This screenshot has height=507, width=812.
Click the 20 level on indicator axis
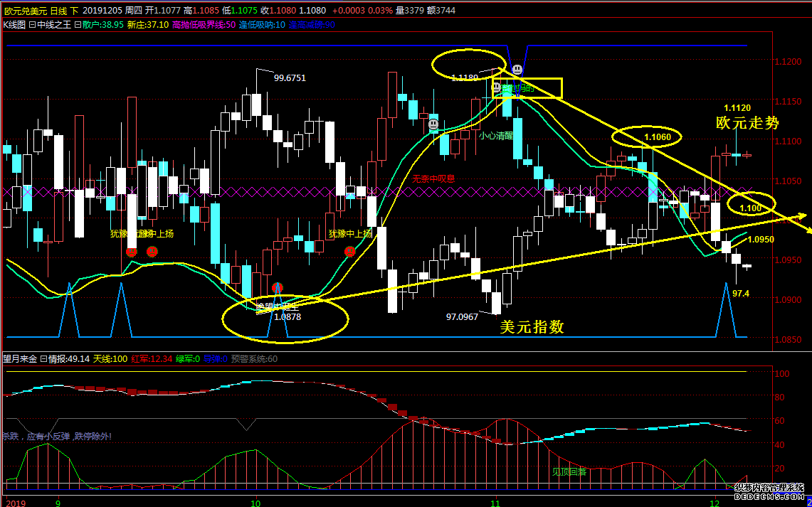point(781,468)
